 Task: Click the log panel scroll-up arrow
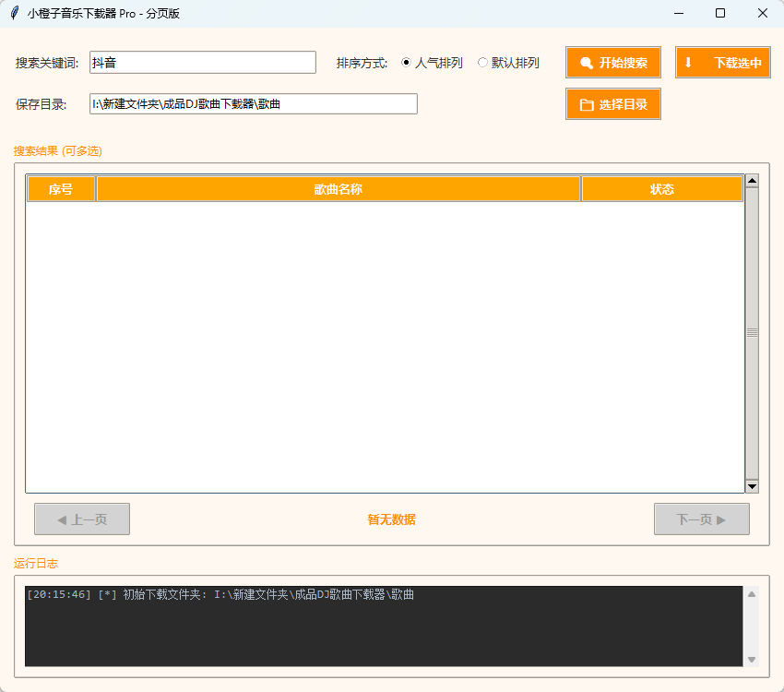point(752,594)
